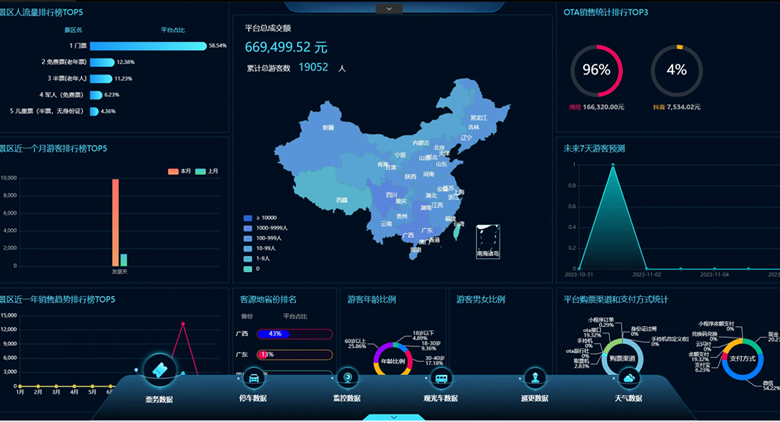The image size is (780, 422).
Task: Open the 监控数据 camera icon
Action: coord(347,377)
